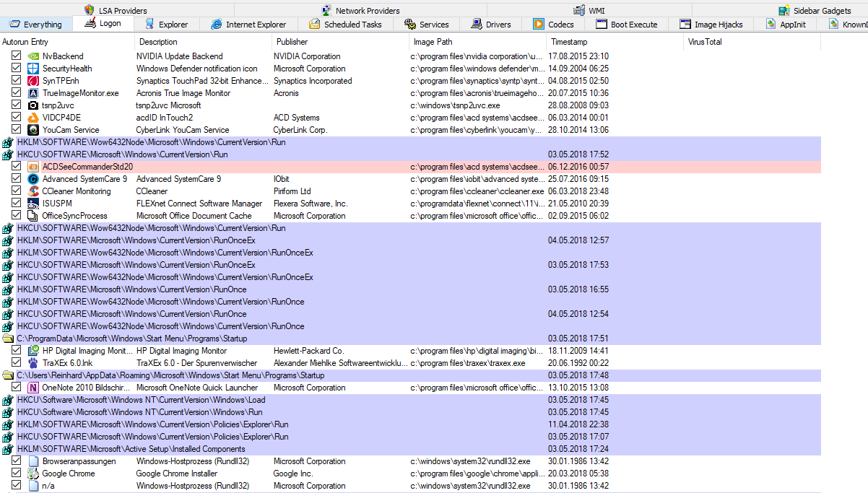
Task: Open the AppInit tab
Action: (x=786, y=25)
